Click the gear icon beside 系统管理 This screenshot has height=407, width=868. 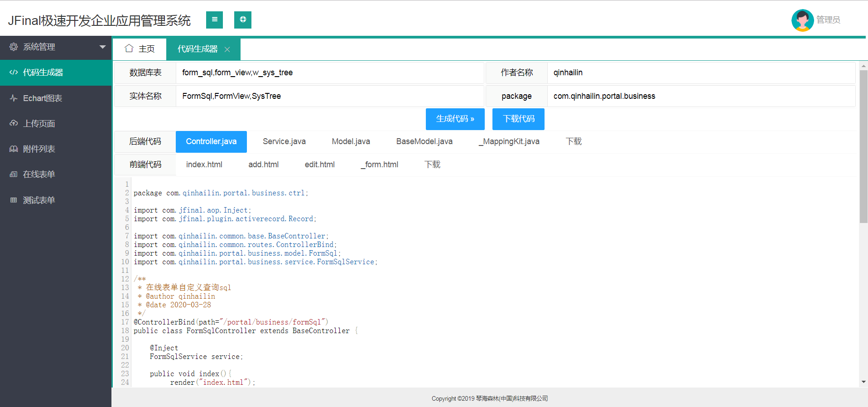tap(14, 47)
